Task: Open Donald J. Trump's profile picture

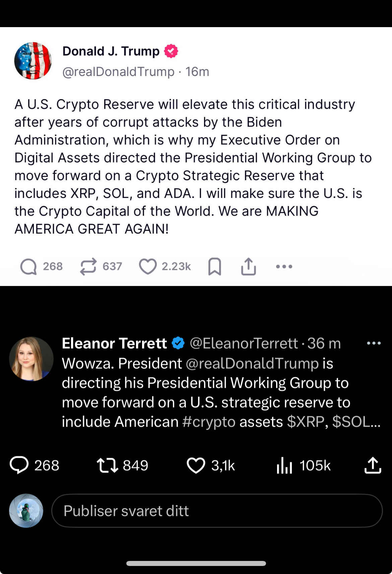Action: [x=33, y=61]
